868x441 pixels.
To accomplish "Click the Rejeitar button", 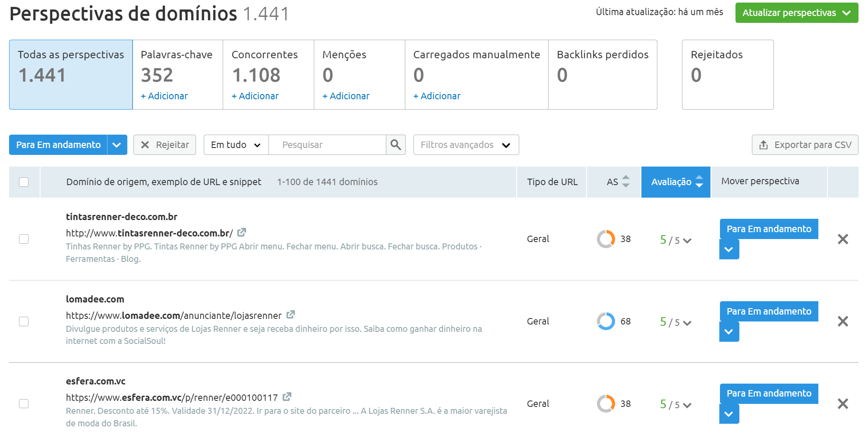I will click(164, 145).
